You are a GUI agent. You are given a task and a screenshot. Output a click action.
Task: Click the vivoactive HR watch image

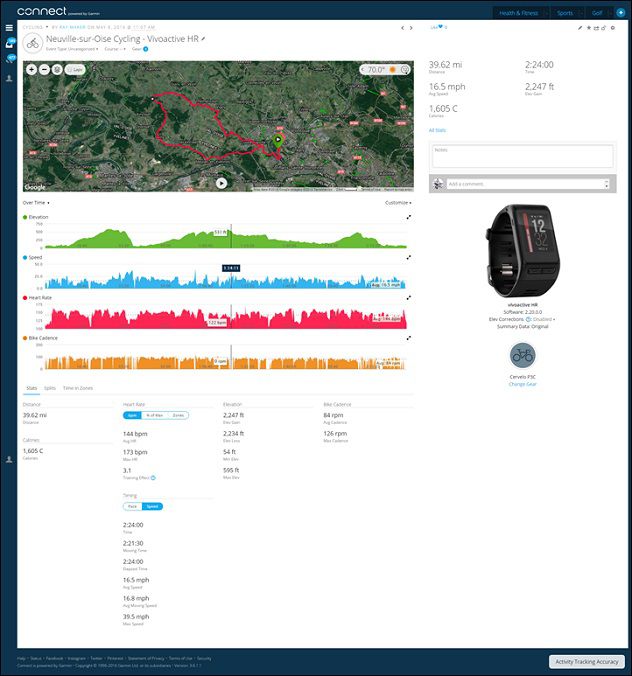522,251
